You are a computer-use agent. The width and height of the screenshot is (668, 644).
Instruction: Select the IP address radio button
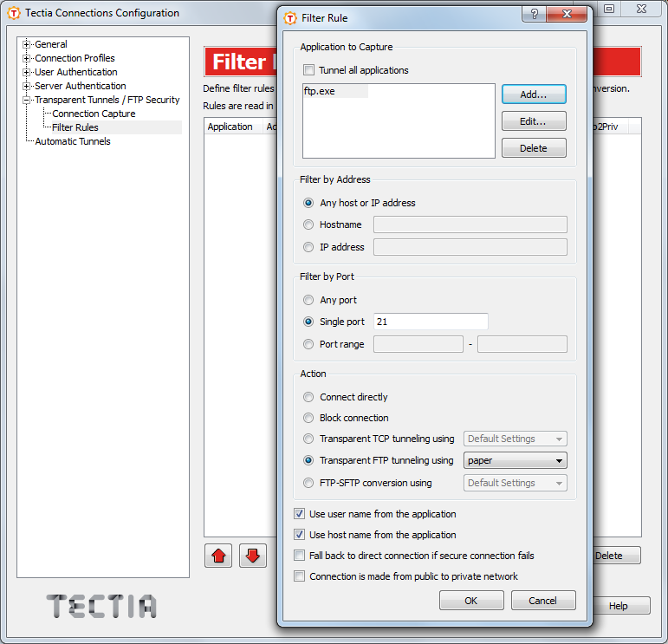click(308, 247)
